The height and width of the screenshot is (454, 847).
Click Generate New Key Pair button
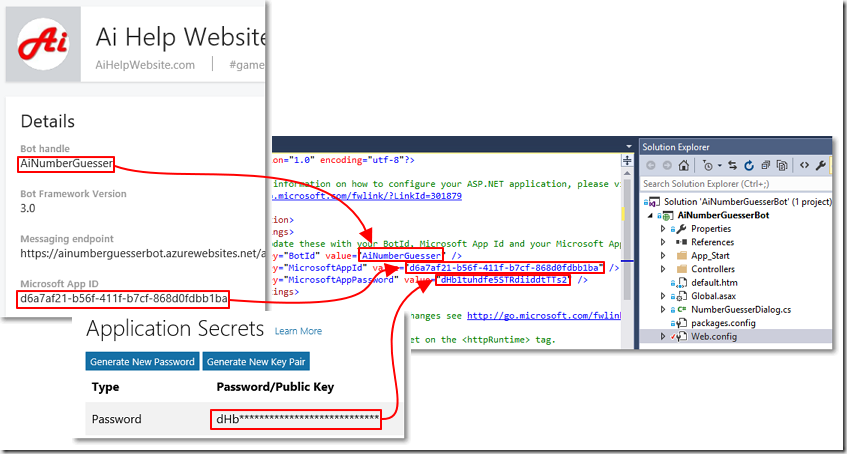pos(256,362)
